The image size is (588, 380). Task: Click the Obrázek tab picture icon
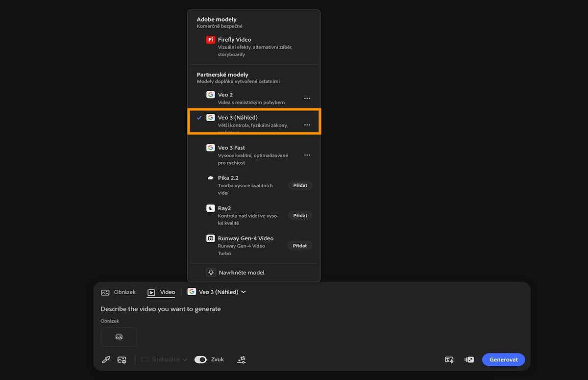coord(105,292)
